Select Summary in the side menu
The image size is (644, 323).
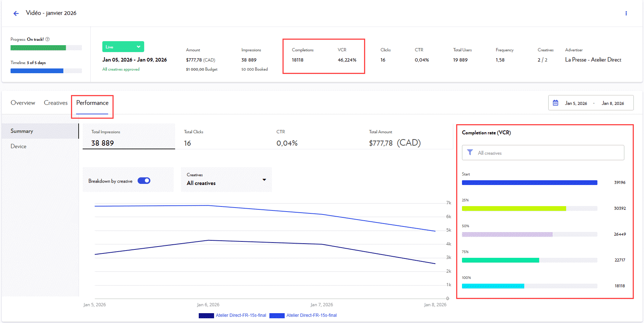click(x=22, y=131)
